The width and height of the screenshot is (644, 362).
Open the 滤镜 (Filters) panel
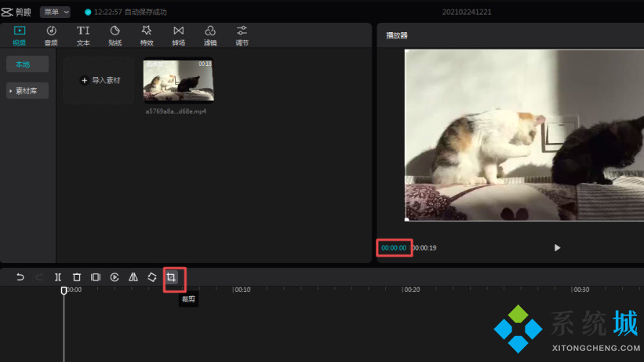click(x=210, y=35)
